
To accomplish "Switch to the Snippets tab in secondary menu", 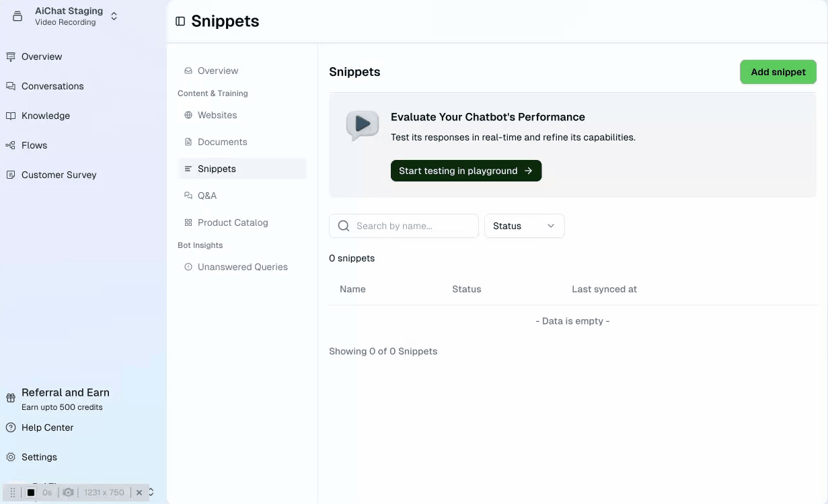I will tap(216, 169).
